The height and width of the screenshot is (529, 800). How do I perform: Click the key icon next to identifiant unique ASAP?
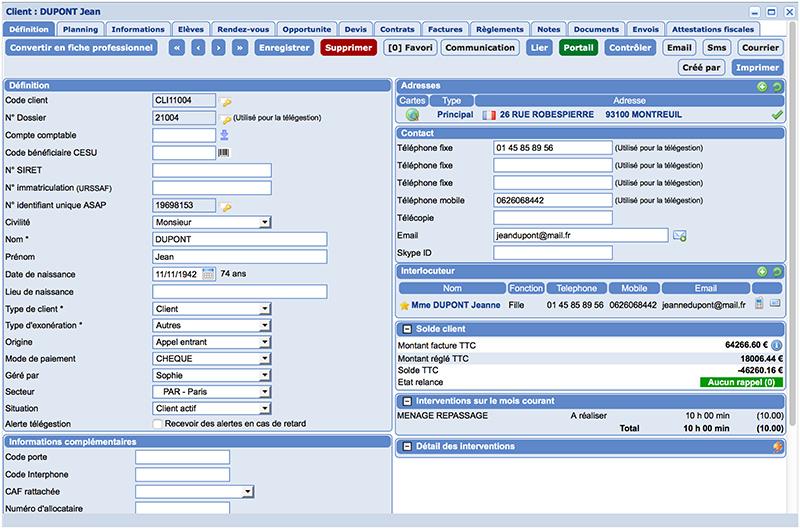point(226,207)
